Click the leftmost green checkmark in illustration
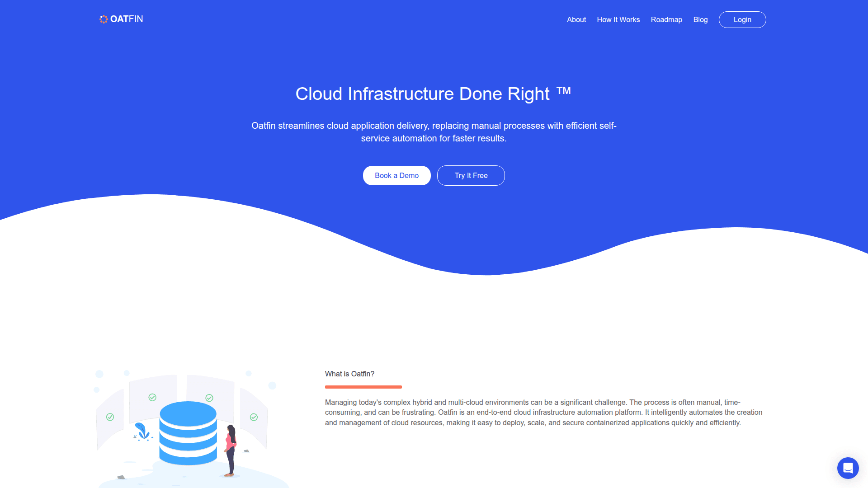This screenshot has width=868, height=488. [110, 417]
